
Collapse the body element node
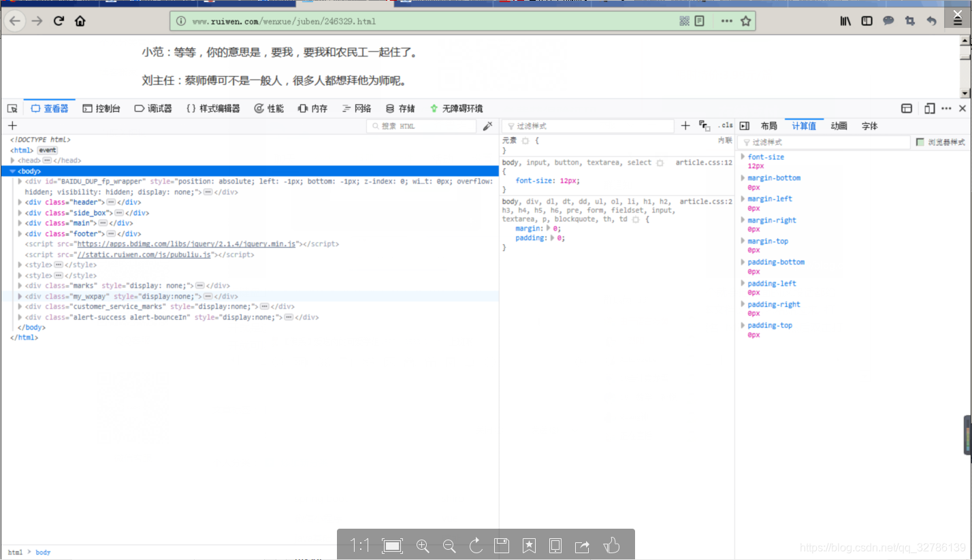13,171
